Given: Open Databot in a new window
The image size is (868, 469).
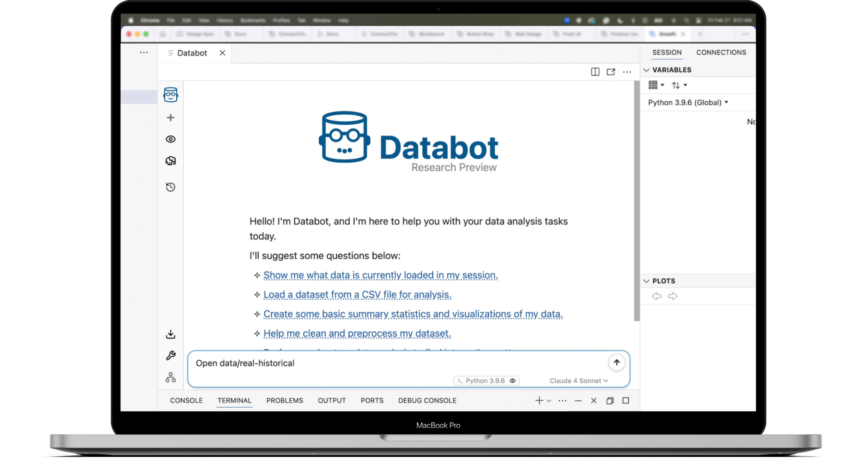Looking at the screenshot, I should click(x=611, y=72).
